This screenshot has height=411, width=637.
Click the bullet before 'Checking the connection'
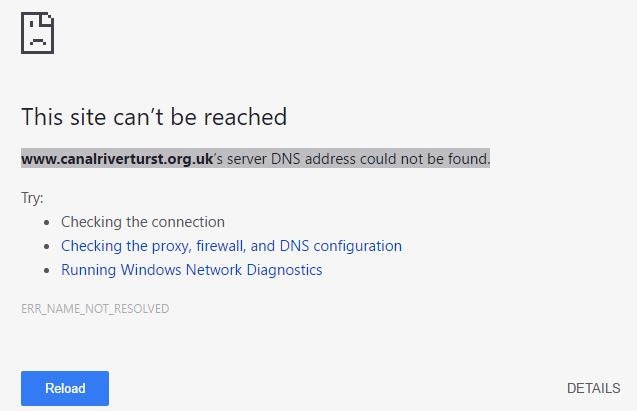[x=46, y=222]
